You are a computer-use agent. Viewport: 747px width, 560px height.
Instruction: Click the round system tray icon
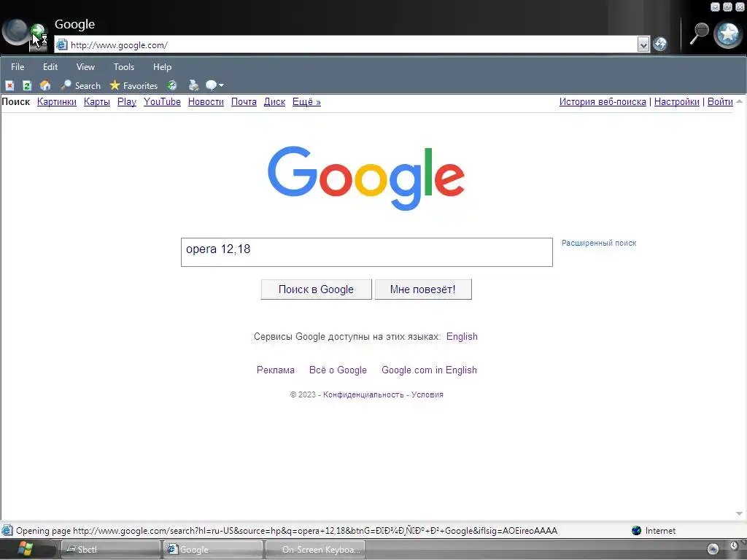(x=713, y=549)
